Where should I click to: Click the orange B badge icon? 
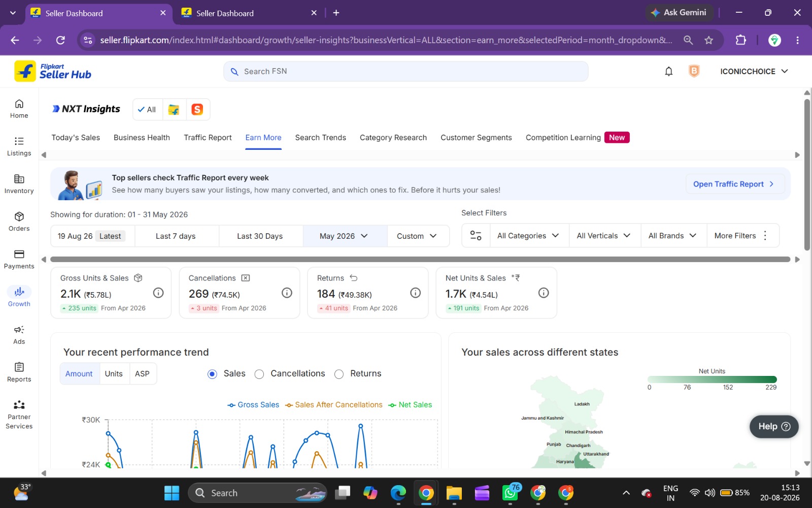694,71
